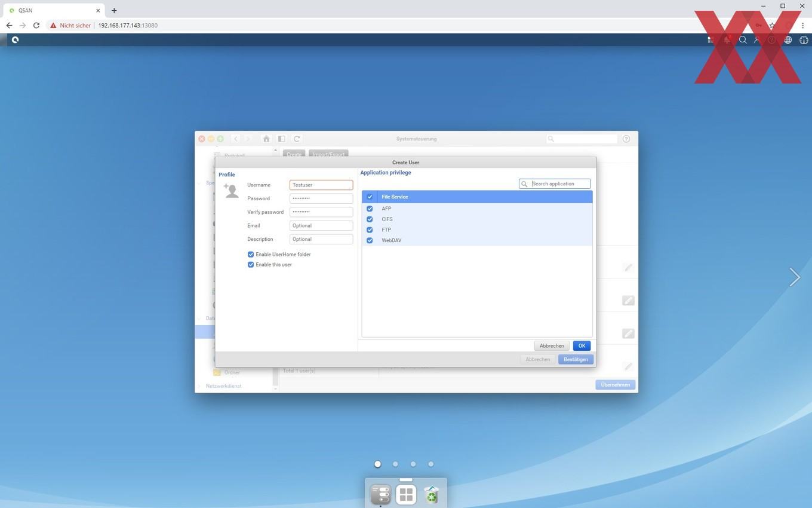Reload the browser page
Screen dimensions: 812x508
[x=36, y=26]
